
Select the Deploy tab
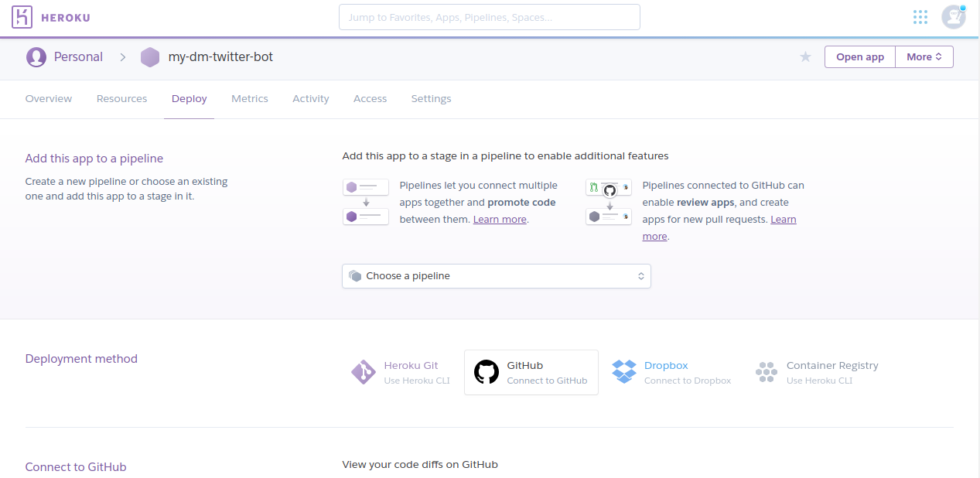[189, 99]
